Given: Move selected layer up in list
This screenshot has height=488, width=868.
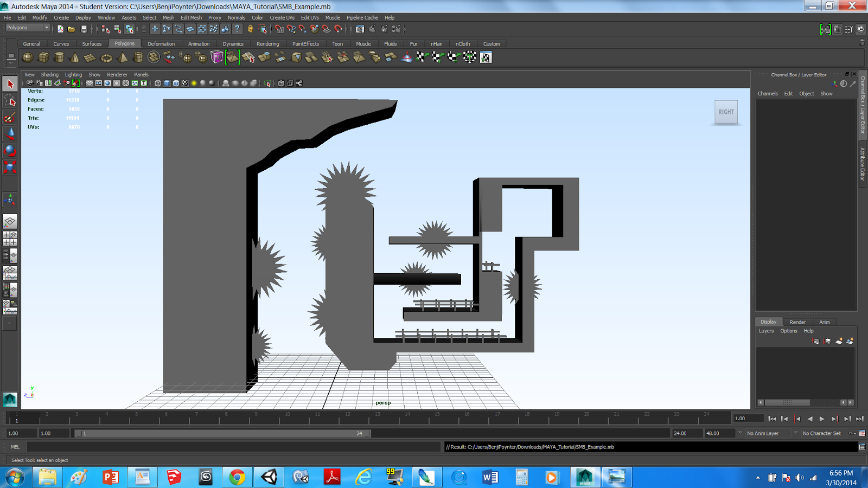Looking at the screenshot, I should pyautogui.click(x=816, y=341).
